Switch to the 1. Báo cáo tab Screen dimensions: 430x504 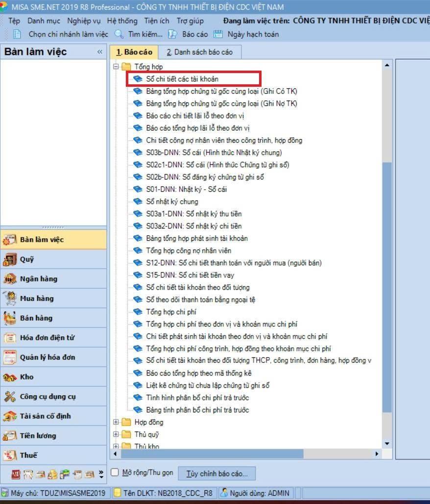[134, 52]
